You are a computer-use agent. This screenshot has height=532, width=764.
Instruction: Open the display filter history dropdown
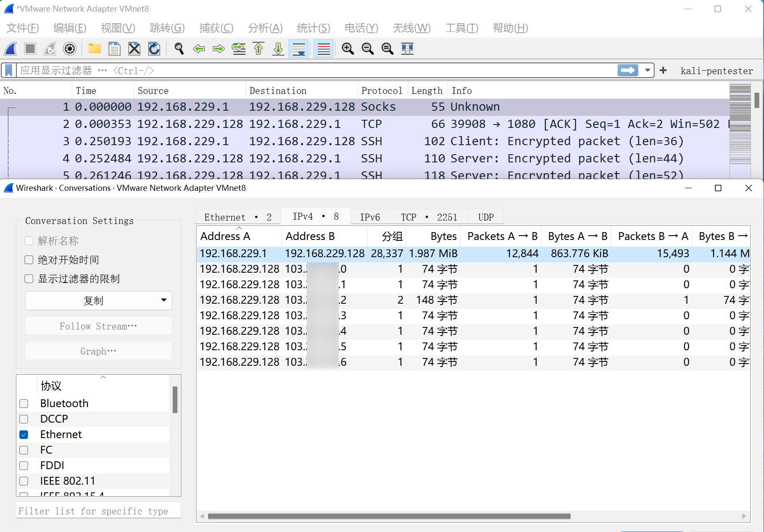pos(647,70)
